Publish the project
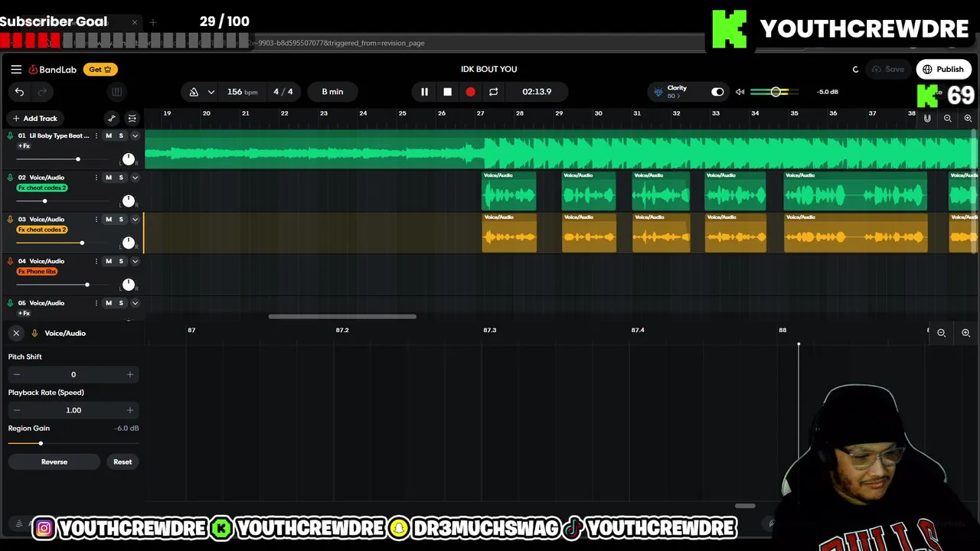This screenshot has width=980, height=551. coord(943,70)
